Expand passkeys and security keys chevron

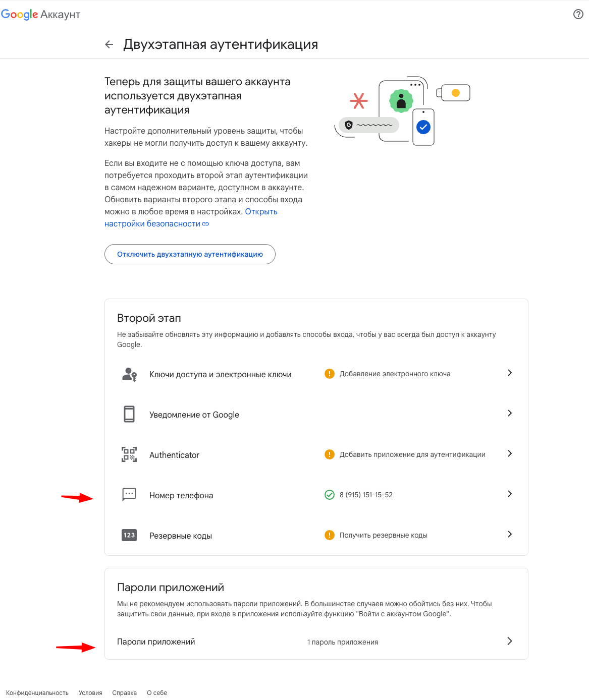pyautogui.click(x=510, y=373)
